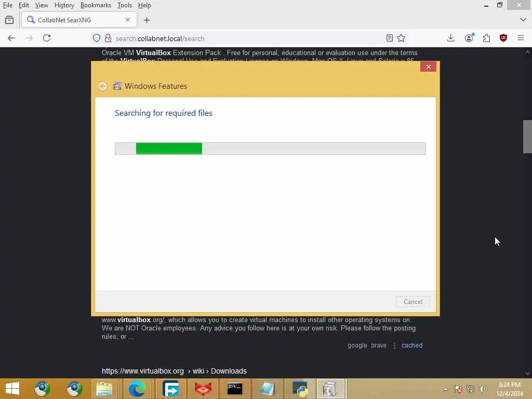532x399 pixels.
Task: Open the Python taskbar icon
Action: click(x=300, y=389)
